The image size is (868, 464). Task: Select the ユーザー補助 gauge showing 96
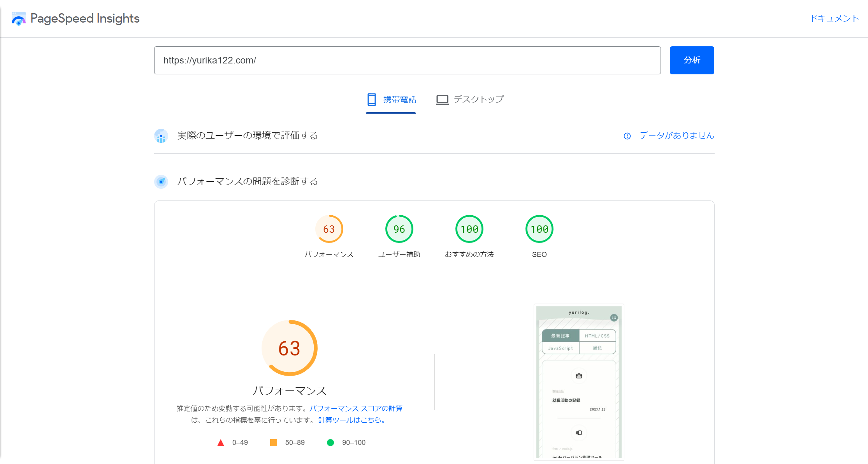pyautogui.click(x=399, y=229)
